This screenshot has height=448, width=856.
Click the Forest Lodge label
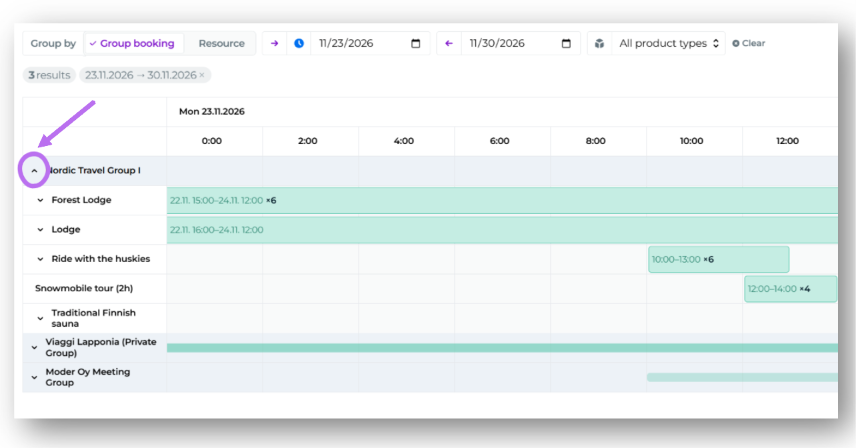pos(81,200)
